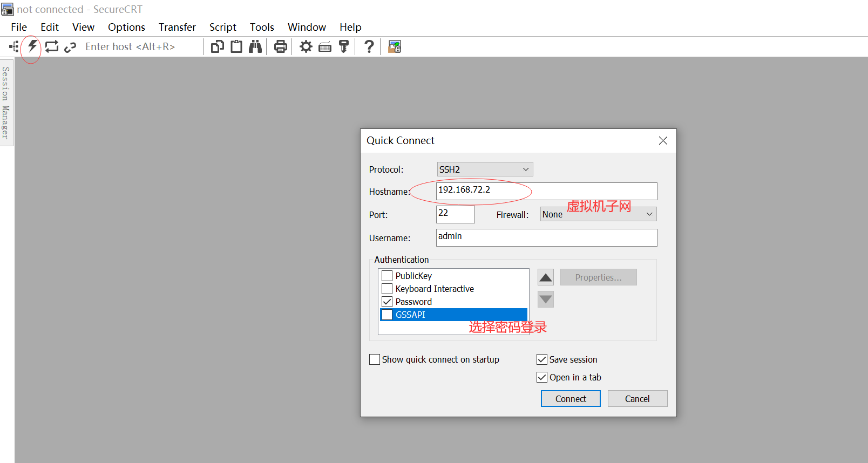This screenshot has height=463, width=868.
Task: Enable the GSSAPI authentication checkbox
Action: pyautogui.click(x=387, y=315)
